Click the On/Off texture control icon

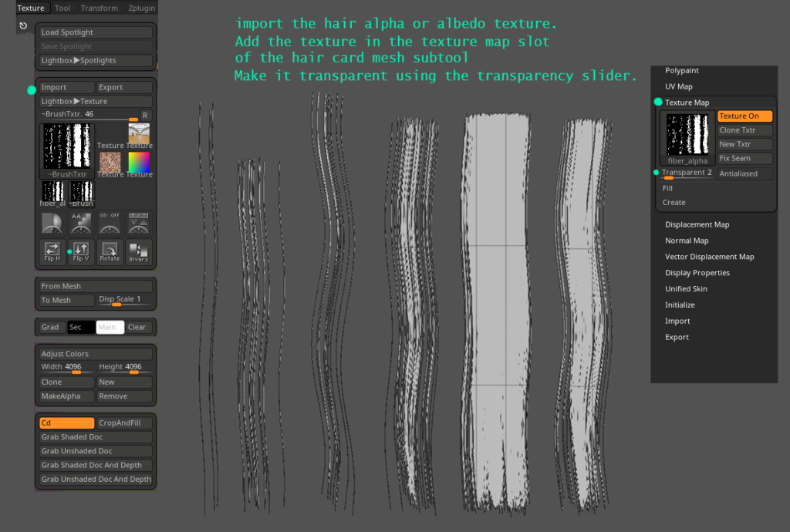109,223
